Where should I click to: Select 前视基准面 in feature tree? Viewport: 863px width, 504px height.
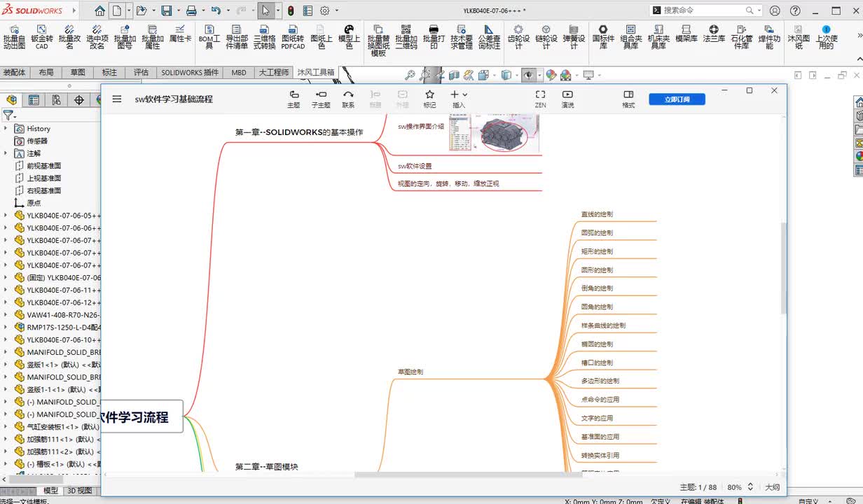(x=43, y=166)
